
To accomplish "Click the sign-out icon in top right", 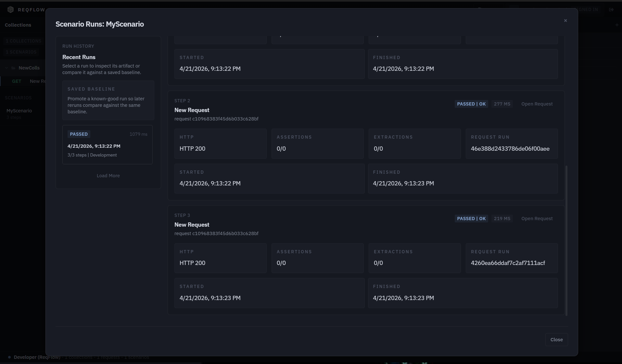I will pos(612,9).
